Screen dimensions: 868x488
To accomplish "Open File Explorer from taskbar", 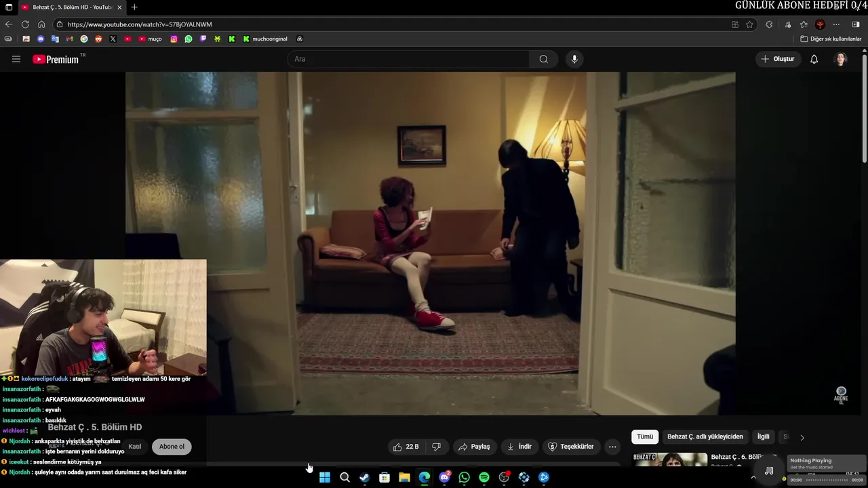I will click(404, 477).
